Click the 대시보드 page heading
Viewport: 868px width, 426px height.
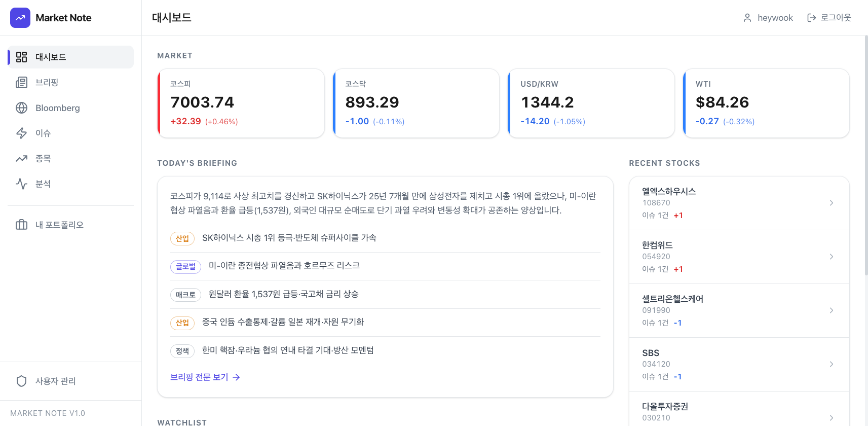(172, 18)
